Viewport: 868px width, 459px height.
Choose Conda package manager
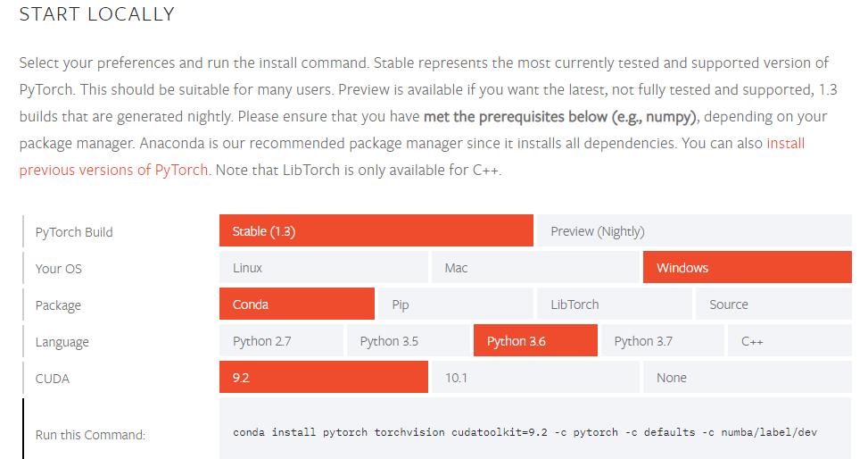[296, 305]
